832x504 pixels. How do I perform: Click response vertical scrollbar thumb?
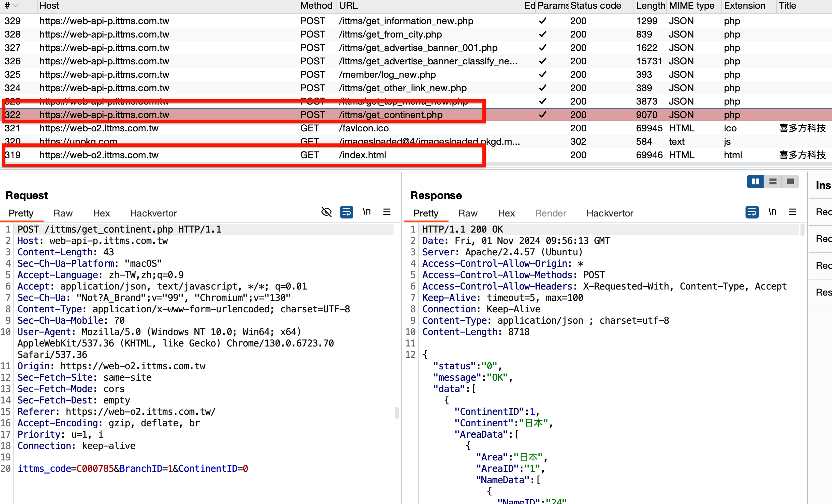click(x=802, y=230)
